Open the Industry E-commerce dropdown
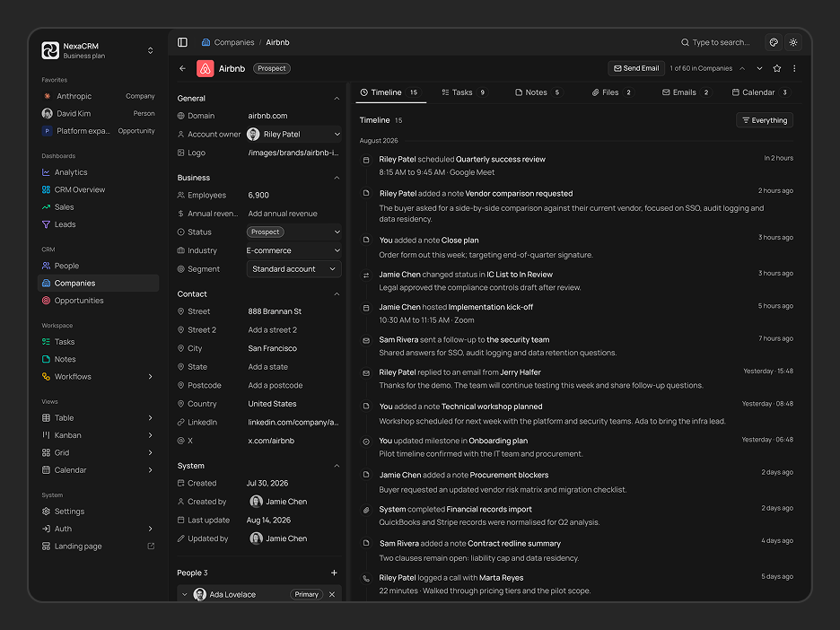Viewport: 840px width, 630px height. coord(293,250)
